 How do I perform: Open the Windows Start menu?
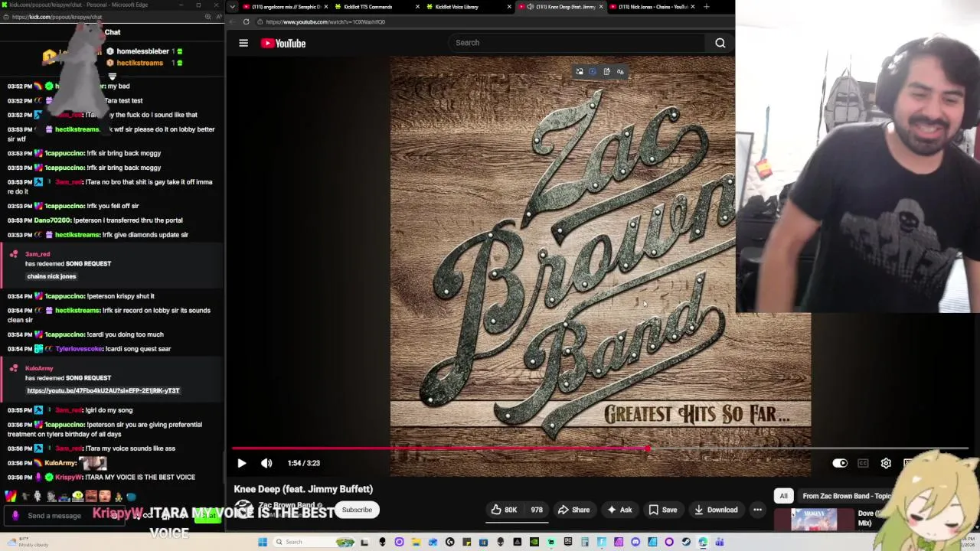tap(263, 542)
